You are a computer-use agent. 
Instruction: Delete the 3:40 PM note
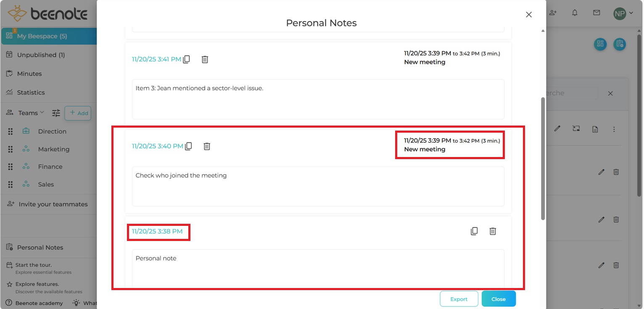[207, 146]
